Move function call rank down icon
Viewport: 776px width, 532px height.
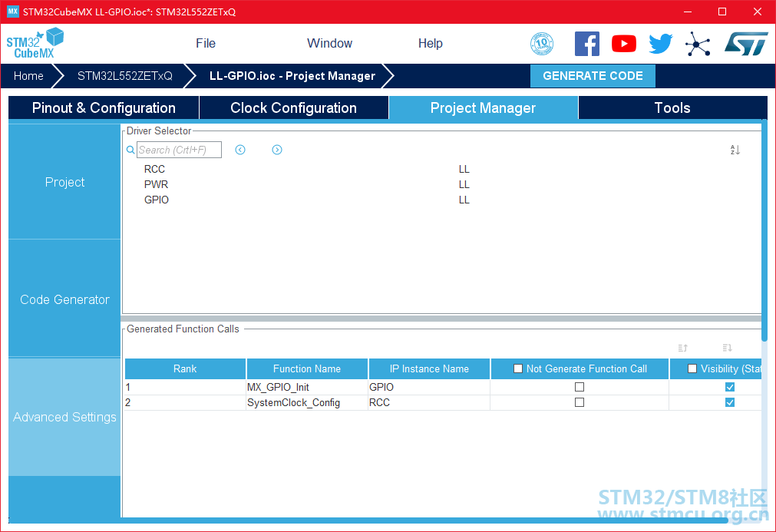727,348
